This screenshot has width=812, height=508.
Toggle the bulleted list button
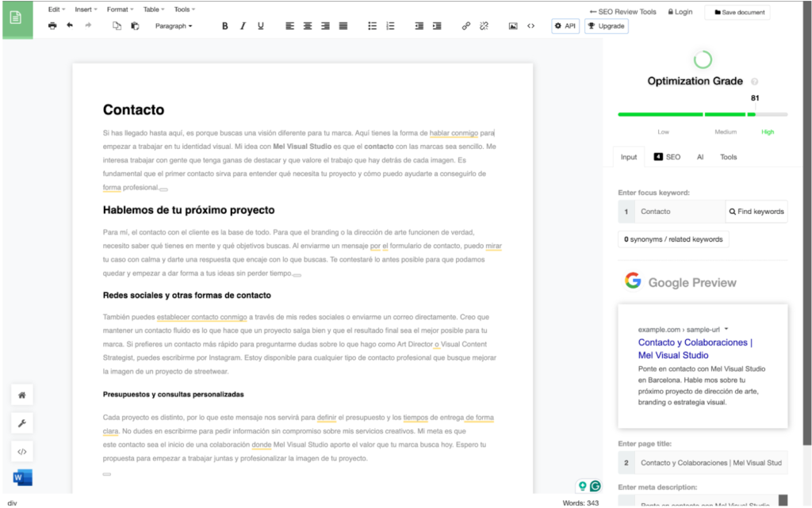[372, 26]
